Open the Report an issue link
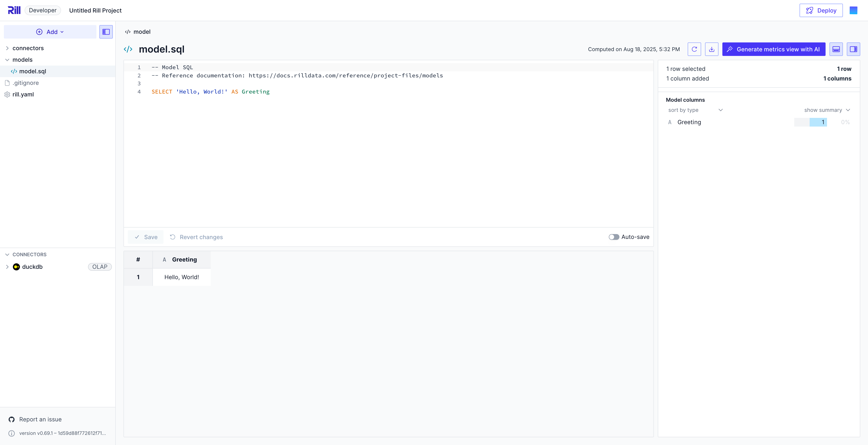Image resolution: width=868 pixels, height=445 pixels. point(40,419)
